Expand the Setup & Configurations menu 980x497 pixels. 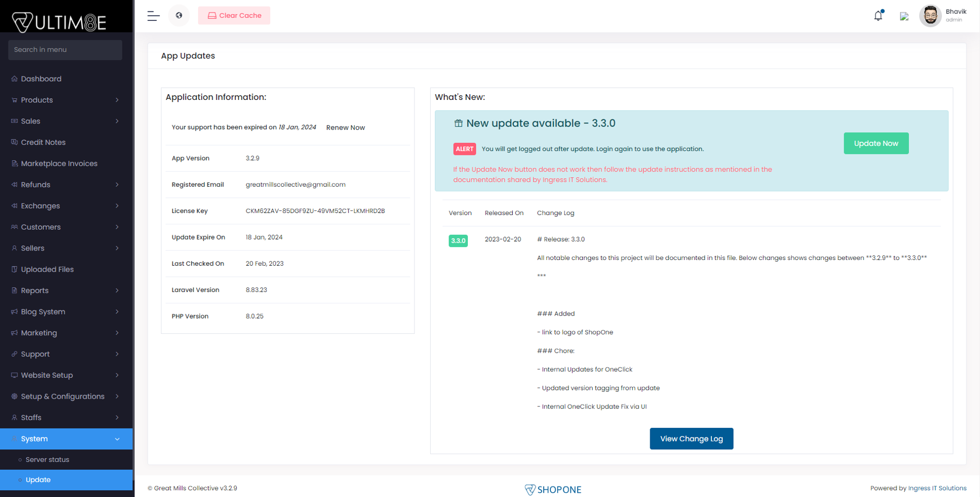[63, 396]
